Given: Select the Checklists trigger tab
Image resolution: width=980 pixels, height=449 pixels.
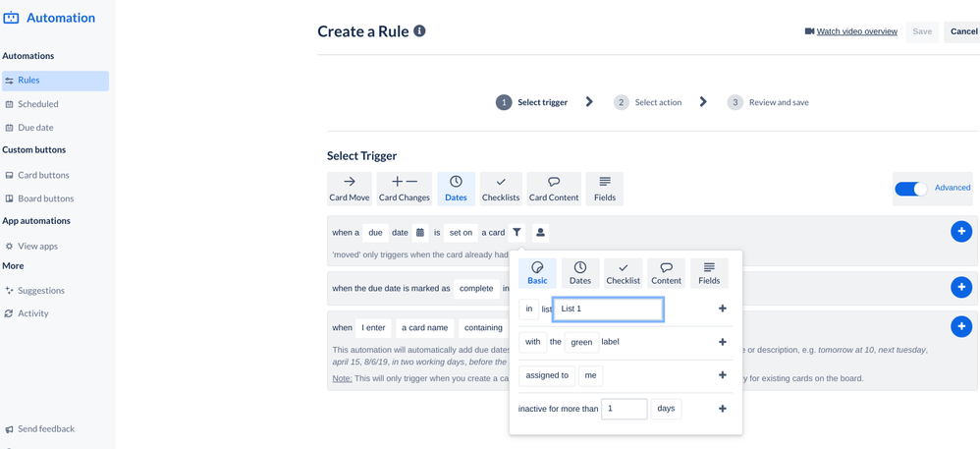Looking at the screenshot, I should tap(501, 189).
